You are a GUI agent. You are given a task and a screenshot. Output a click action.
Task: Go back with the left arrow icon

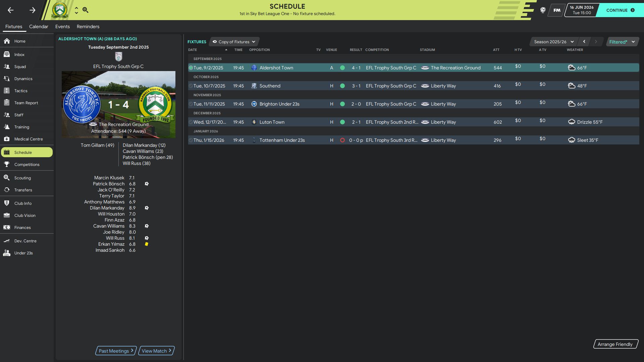coord(11,10)
